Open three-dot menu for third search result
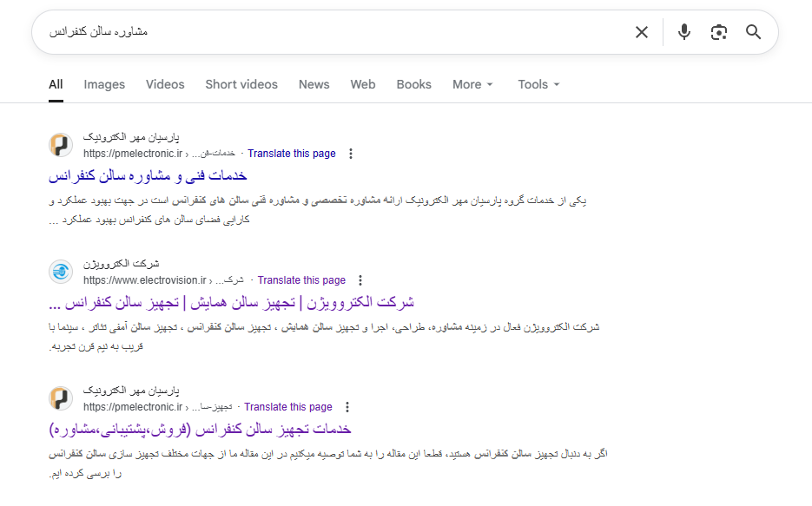The image size is (812, 506). 347,407
